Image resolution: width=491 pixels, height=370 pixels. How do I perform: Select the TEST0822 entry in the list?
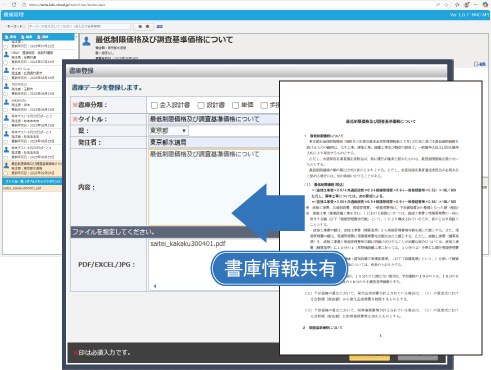pos(32,89)
